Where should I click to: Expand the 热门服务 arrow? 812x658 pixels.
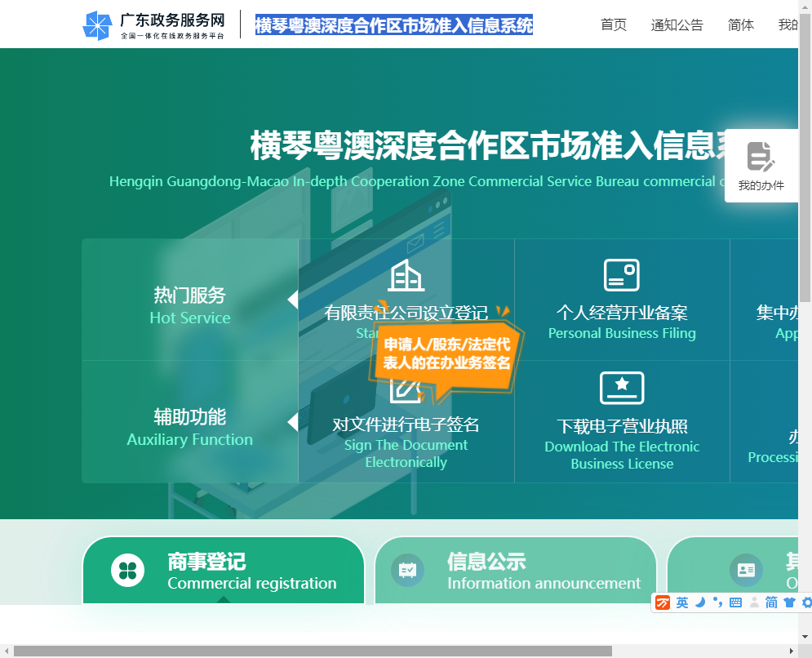click(x=294, y=299)
